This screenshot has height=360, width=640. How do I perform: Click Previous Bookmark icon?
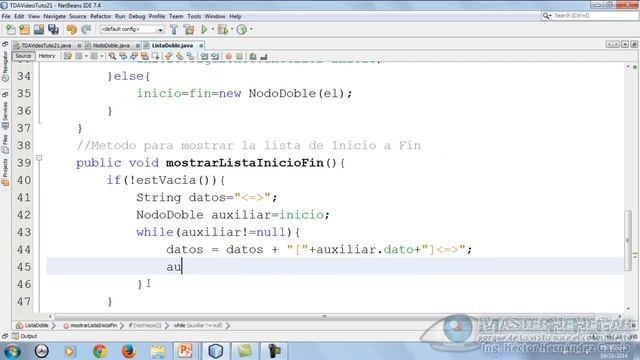pyautogui.click(x=169, y=56)
